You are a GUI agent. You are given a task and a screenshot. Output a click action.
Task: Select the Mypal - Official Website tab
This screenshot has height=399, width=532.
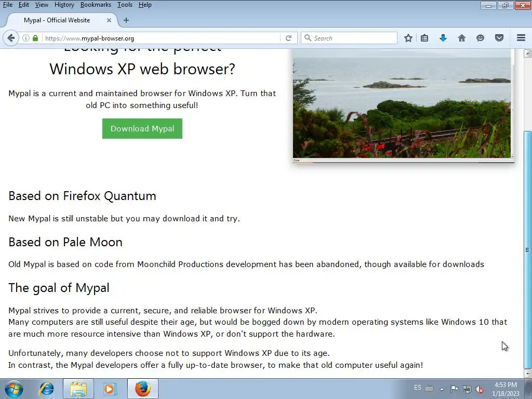pyautogui.click(x=57, y=20)
